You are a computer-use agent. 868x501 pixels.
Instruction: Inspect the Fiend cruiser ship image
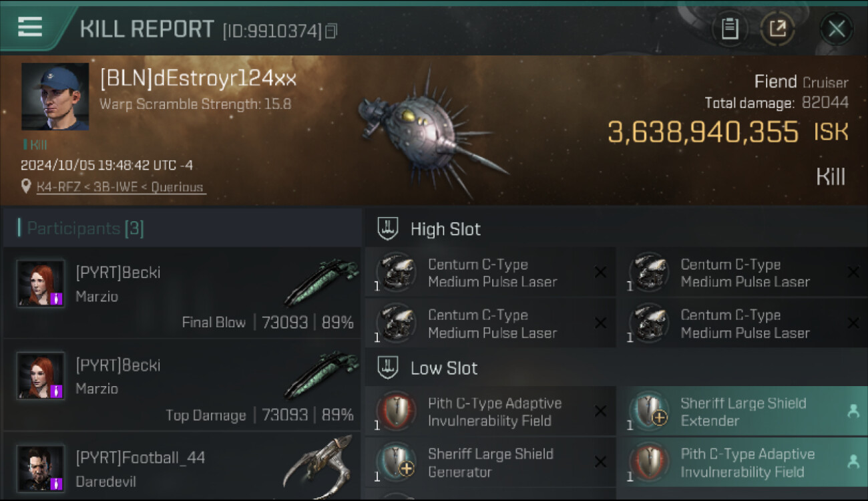[427, 134]
